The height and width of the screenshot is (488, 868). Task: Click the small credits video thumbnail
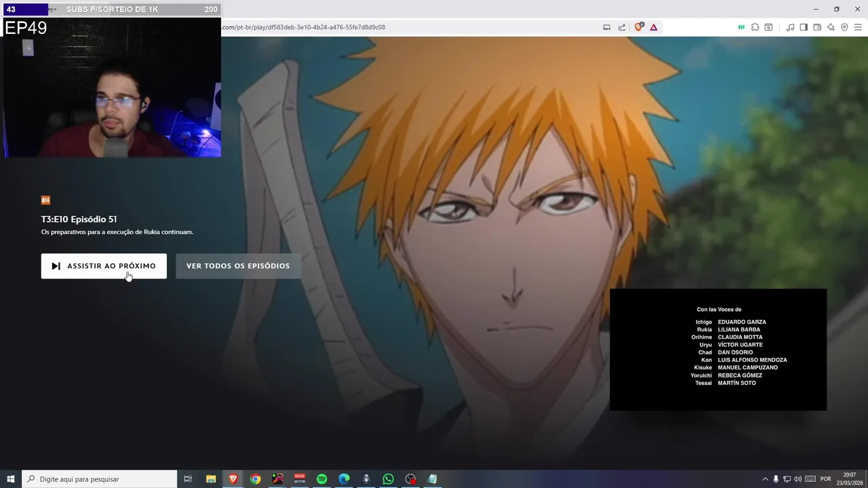[718, 350]
